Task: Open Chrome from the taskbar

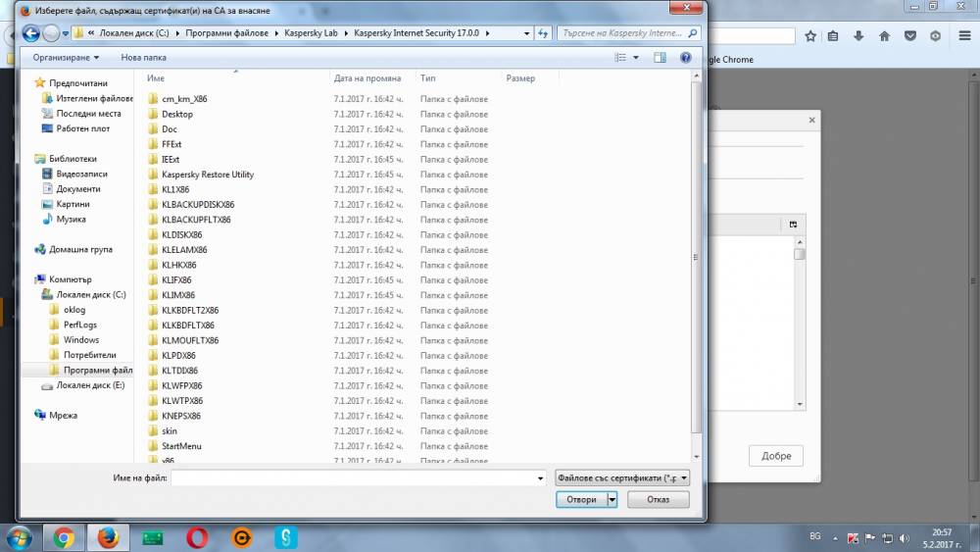Action: pyautogui.click(x=63, y=537)
